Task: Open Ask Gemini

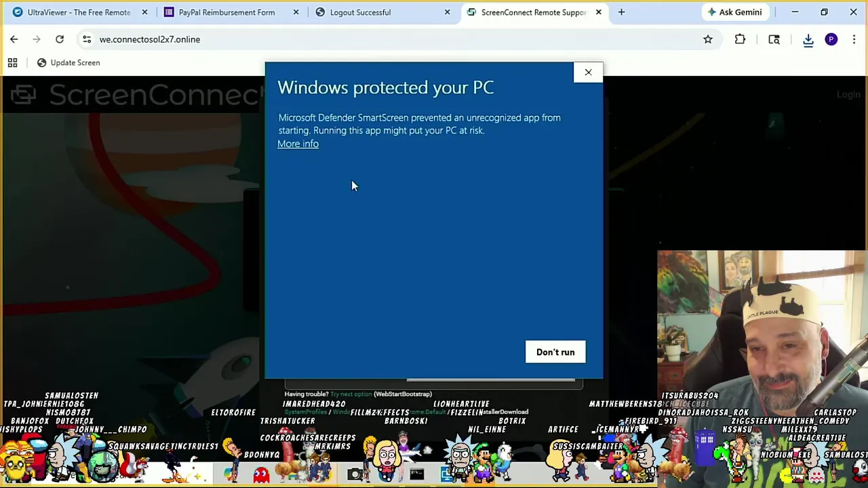Action: 734,12
